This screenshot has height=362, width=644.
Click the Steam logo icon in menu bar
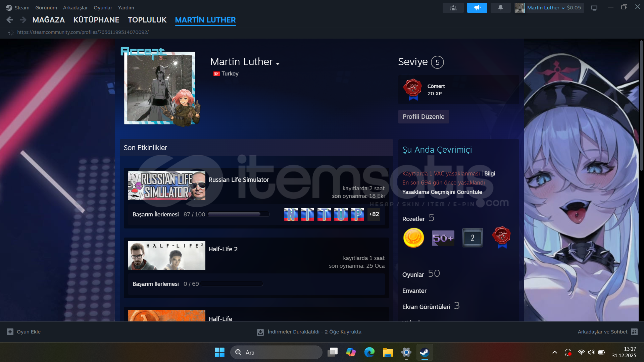(9, 8)
